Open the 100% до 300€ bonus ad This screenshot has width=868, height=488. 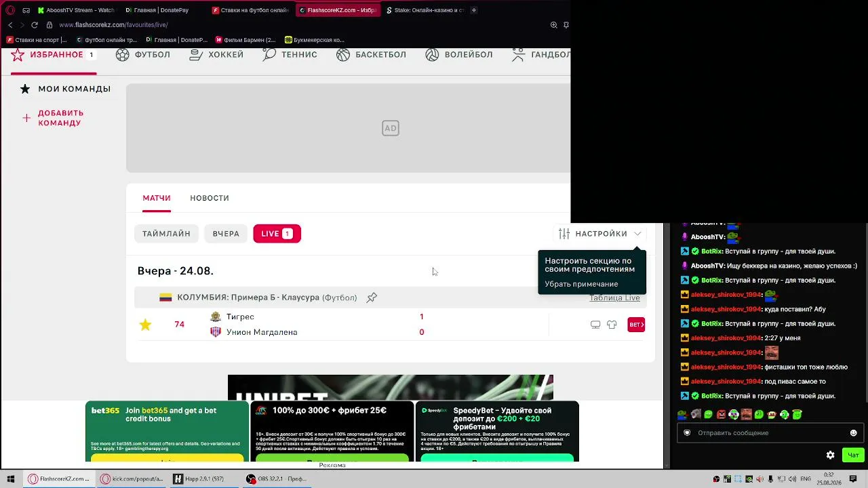pos(332,431)
